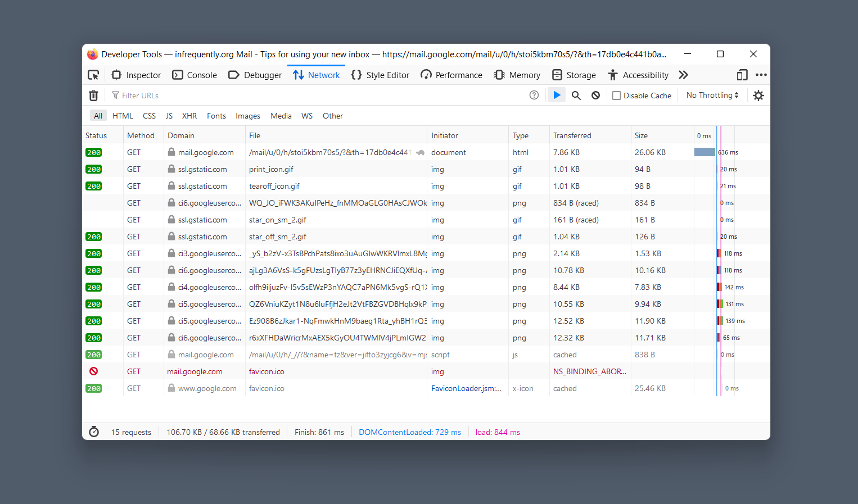Filter requests by Images
The width and height of the screenshot is (858, 504).
point(248,116)
